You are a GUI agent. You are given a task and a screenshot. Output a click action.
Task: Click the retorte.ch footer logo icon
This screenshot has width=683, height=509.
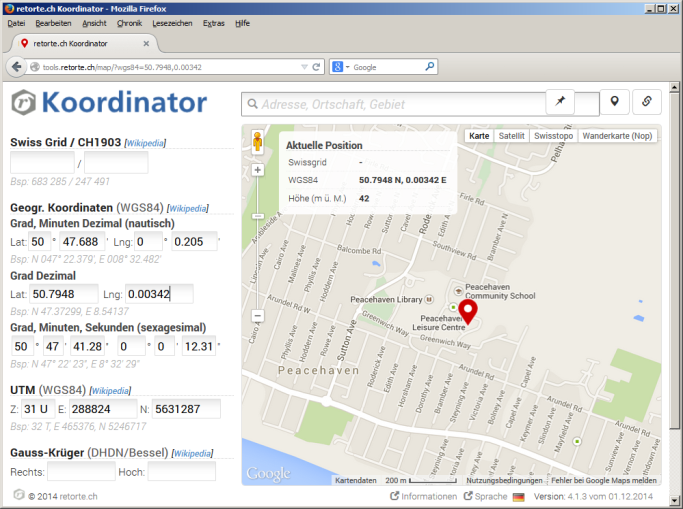(19, 495)
